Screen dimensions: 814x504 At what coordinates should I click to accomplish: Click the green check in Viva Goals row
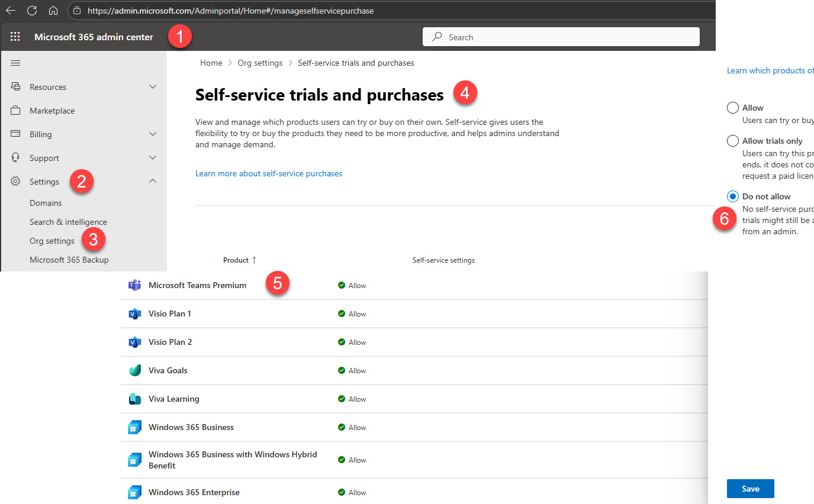tap(342, 370)
